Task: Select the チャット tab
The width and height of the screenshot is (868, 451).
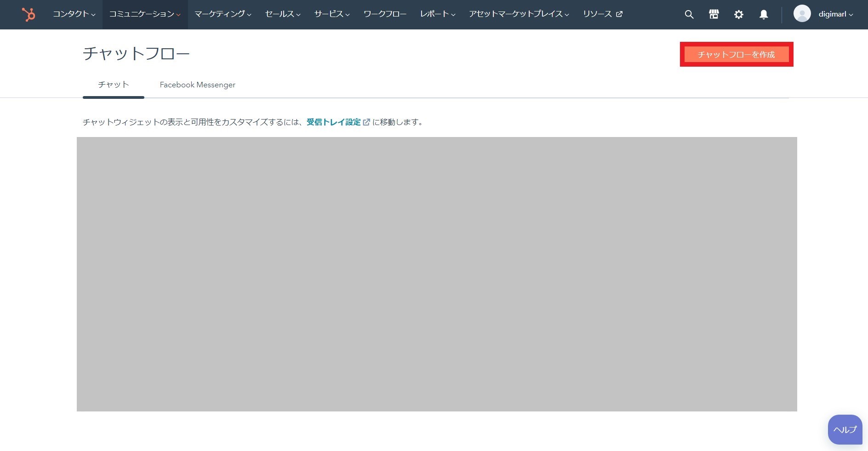Action: tap(114, 85)
